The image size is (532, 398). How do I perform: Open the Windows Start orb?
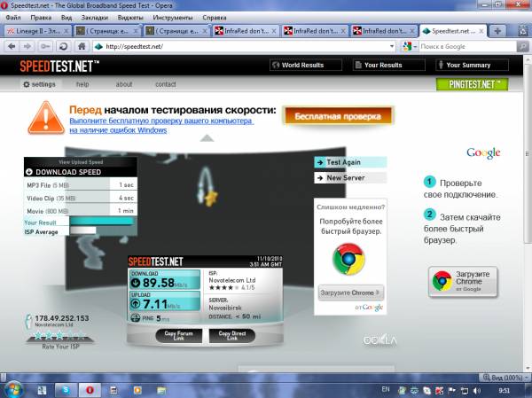(x=12, y=389)
